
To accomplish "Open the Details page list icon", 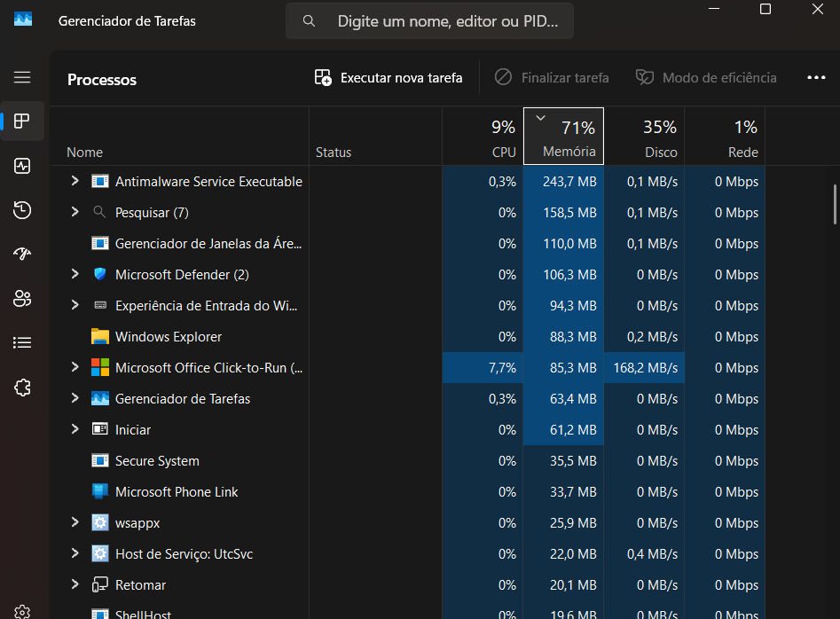I will pos(22,342).
